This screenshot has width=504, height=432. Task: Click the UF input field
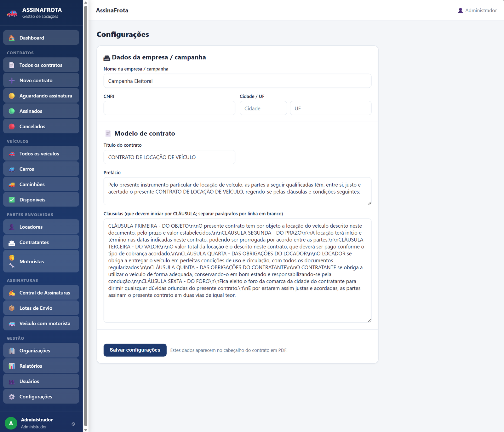[331, 108]
